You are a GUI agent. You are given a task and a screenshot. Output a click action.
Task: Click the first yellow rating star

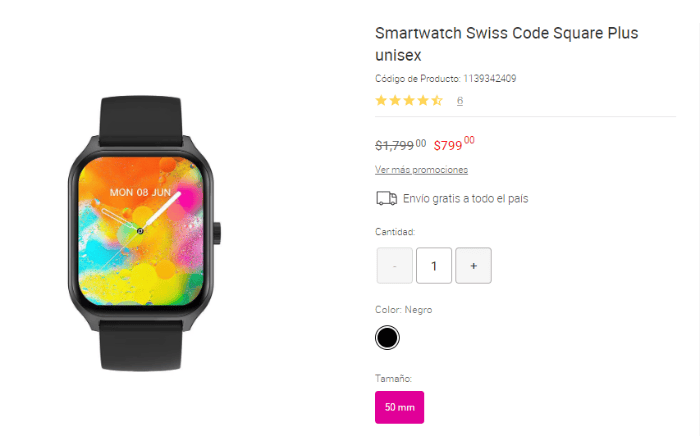coord(381,100)
